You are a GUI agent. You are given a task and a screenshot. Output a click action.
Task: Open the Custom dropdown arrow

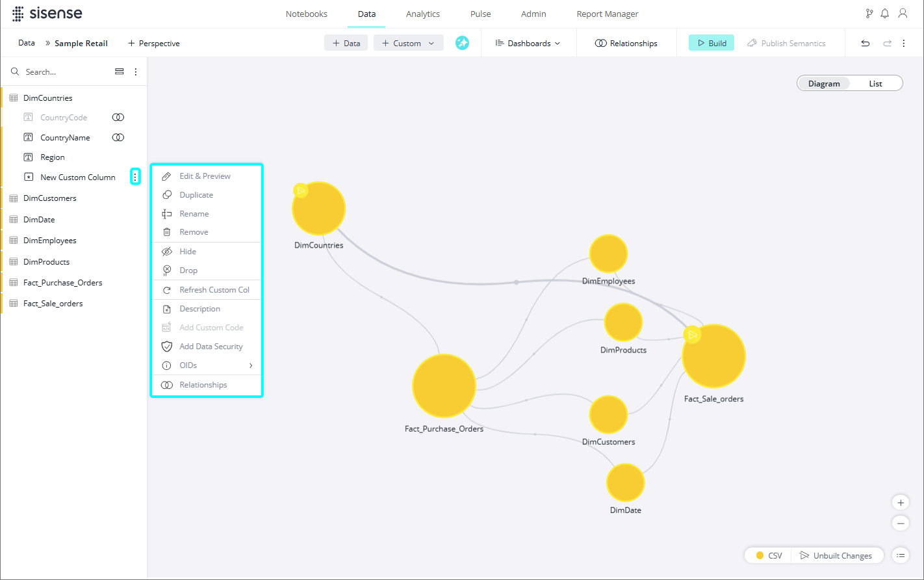(431, 44)
